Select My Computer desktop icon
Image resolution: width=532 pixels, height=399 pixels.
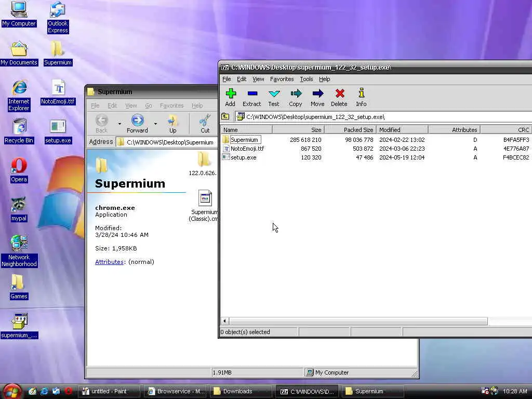click(19, 14)
